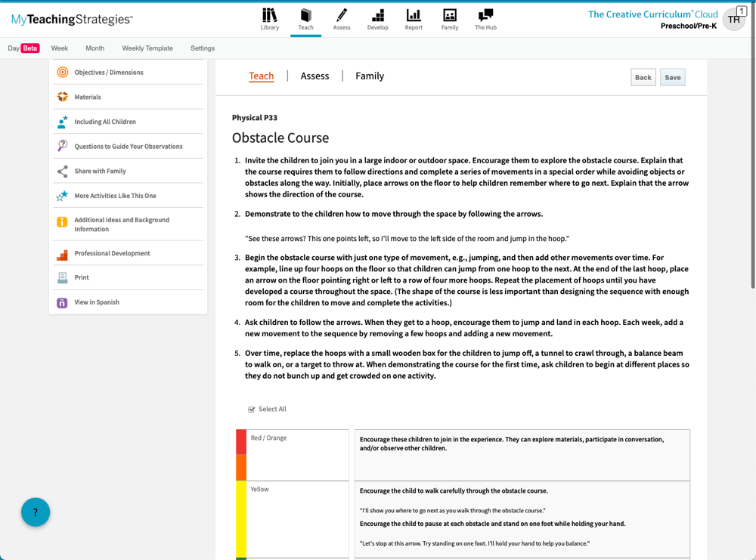Expand Materials in the sidebar
756x560 pixels.
point(88,97)
